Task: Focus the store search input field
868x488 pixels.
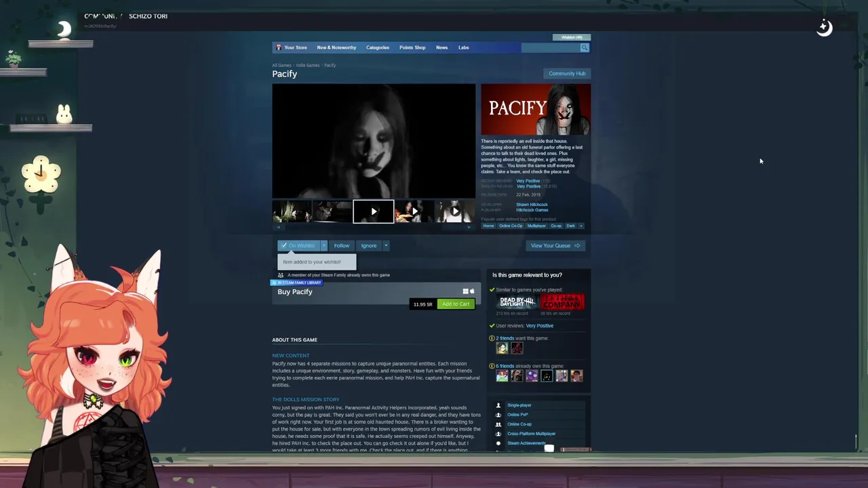Action: point(551,47)
